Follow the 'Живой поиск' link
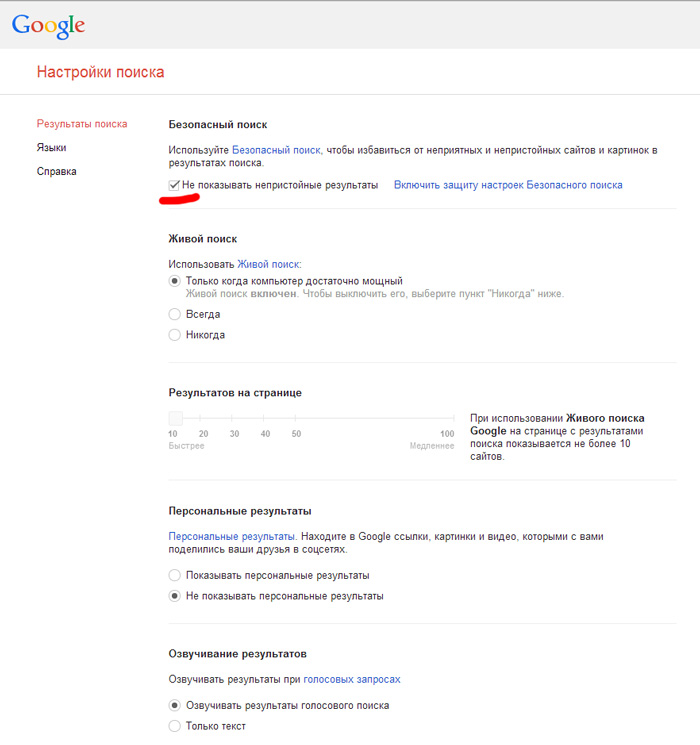Screen dimensions: 700x745 tap(268, 263)
